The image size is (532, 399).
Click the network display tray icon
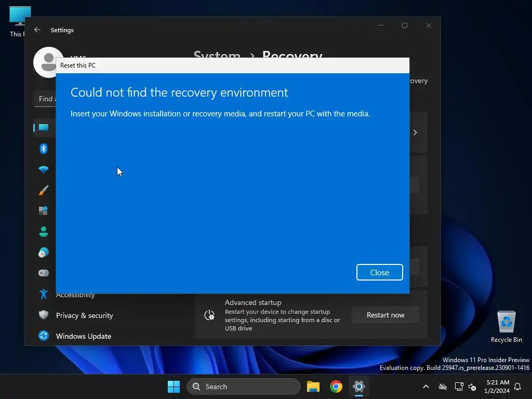click(459, 387)
